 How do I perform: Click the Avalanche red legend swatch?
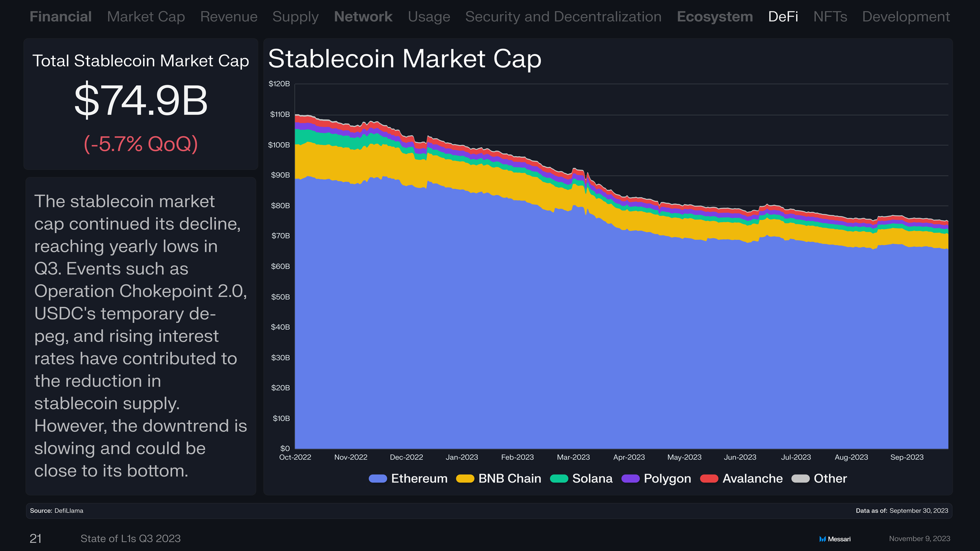click(709, 479)
